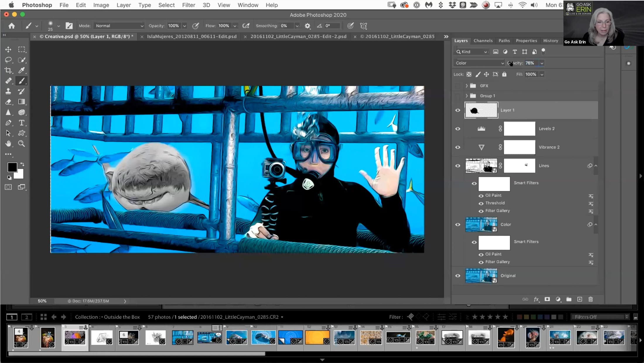
Task: Click the black foreground color swatch
Action: pos(12,167)
